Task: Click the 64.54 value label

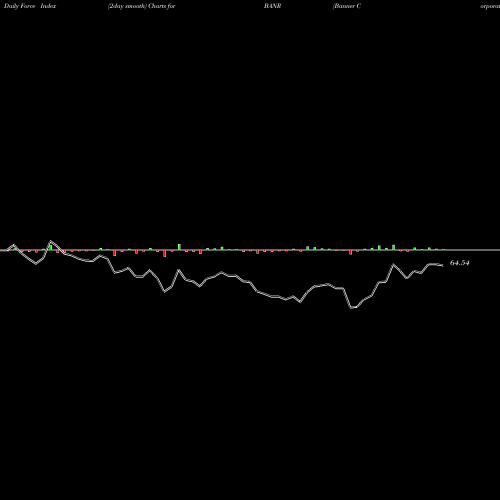Action: point(460,263)
